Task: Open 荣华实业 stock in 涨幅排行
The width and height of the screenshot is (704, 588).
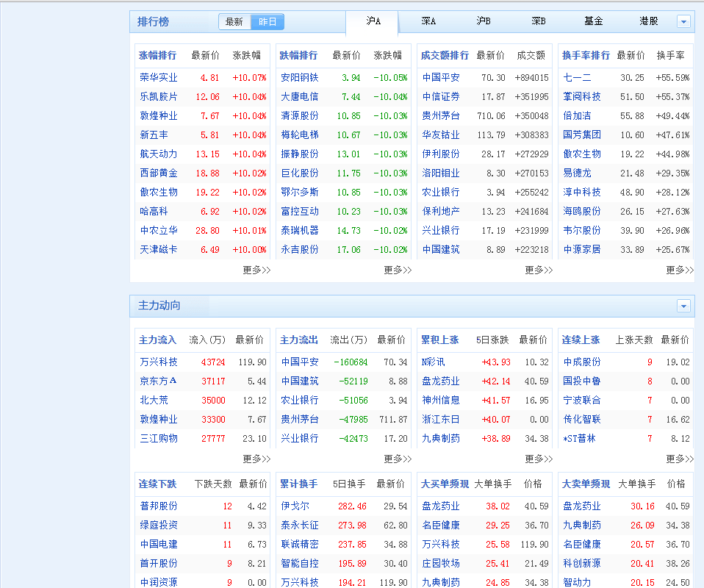Action: tap(159, 77)
